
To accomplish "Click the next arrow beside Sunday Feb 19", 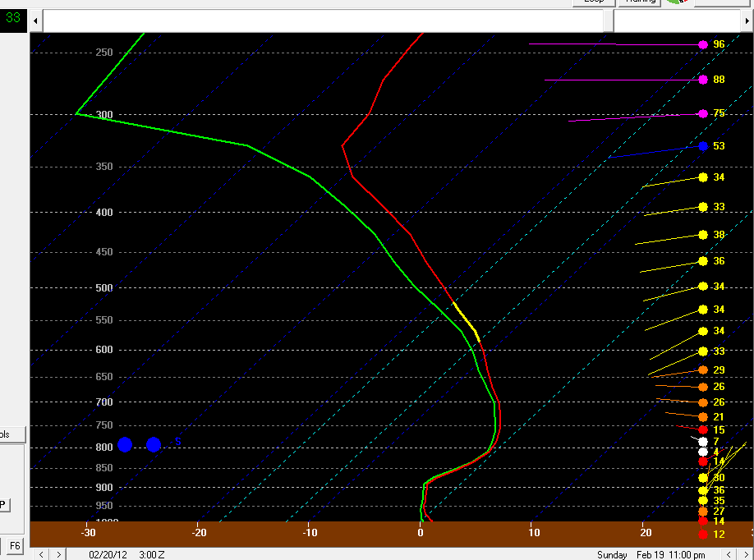I will [745, 554].
